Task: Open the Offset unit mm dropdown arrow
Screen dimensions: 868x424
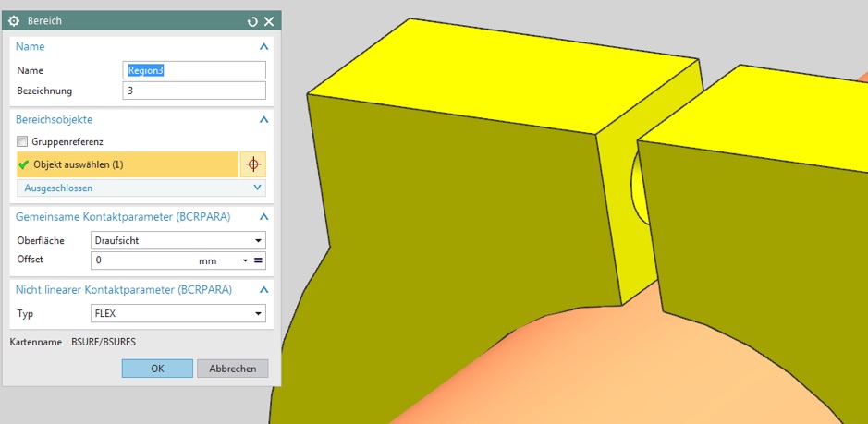Action: click(x=245, y=260)
